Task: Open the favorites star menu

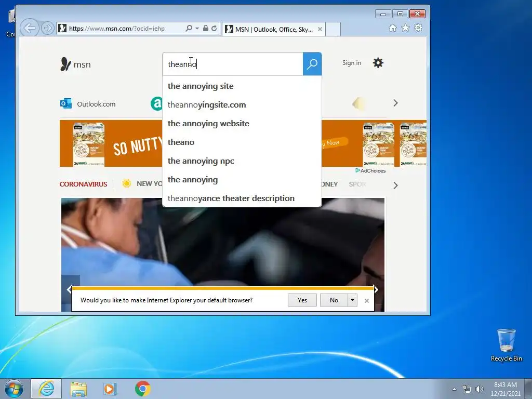Action: (x=405, y=28)
